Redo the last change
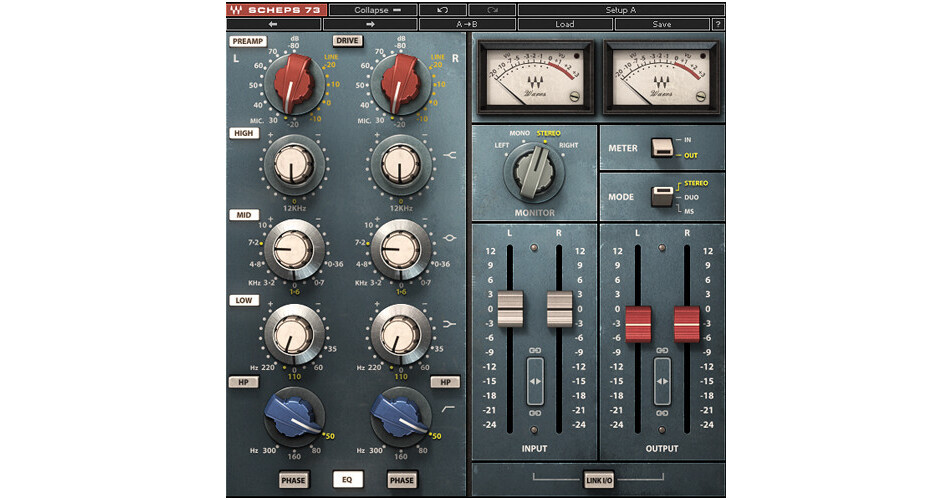 point(492,10)
